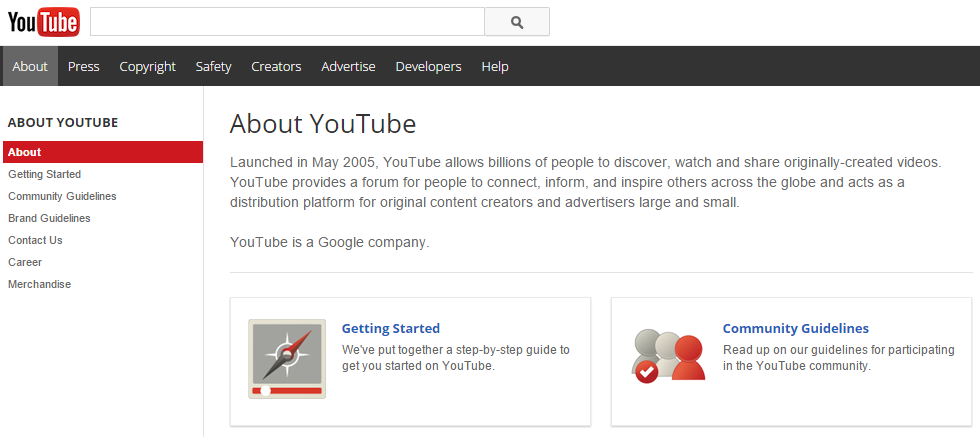The image size is (980, 437).
Task: Open the Community Guidelines people icon
Action: pos(668,355)
